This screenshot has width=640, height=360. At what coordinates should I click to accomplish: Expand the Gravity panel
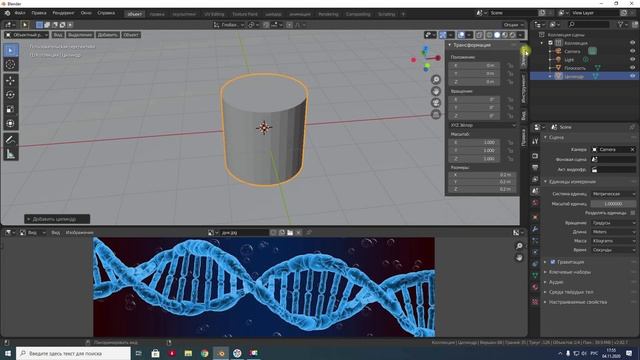(x=545, y=262)
